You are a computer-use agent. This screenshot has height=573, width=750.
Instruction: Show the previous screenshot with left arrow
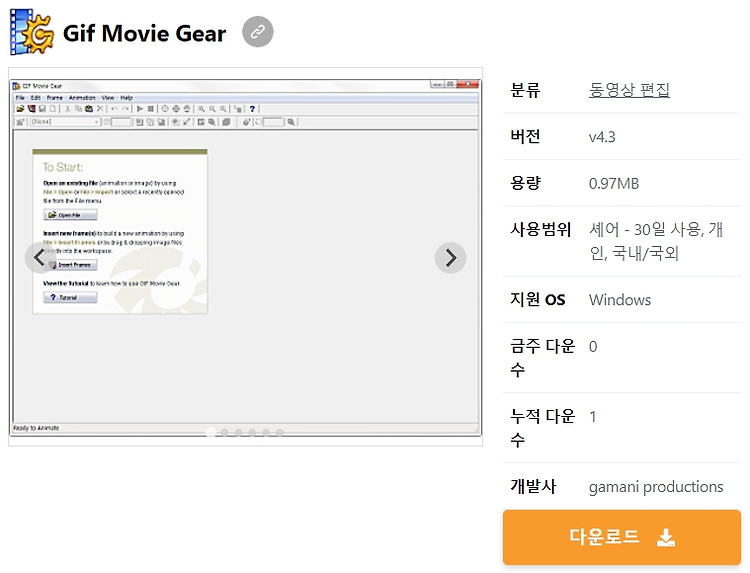[40, 258]
